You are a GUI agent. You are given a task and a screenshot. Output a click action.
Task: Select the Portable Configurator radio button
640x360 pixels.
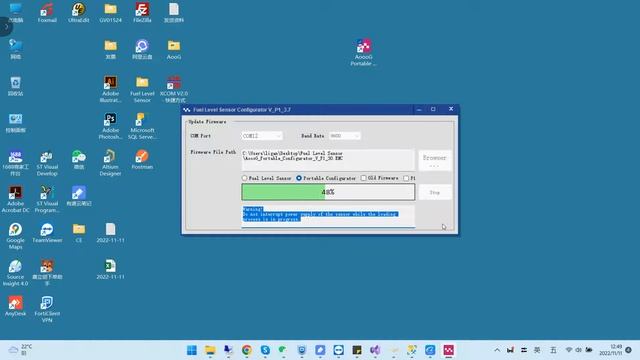click(x=299, y=178)
